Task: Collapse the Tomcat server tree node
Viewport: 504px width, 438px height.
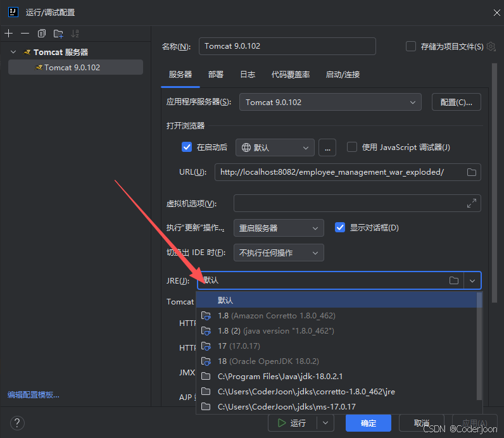Action: pos(13,52)
